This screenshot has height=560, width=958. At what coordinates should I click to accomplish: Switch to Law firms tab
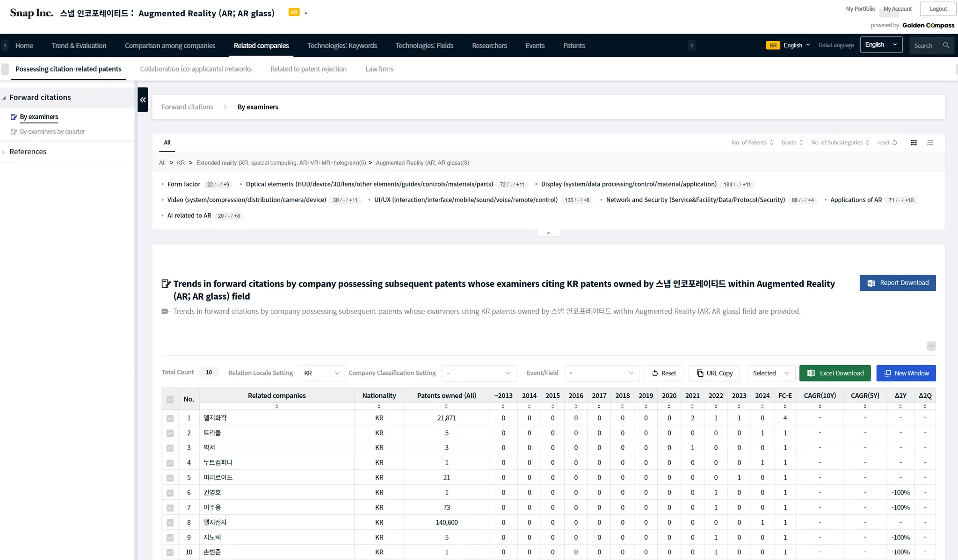pyautogui.click(x=379, y=69)
